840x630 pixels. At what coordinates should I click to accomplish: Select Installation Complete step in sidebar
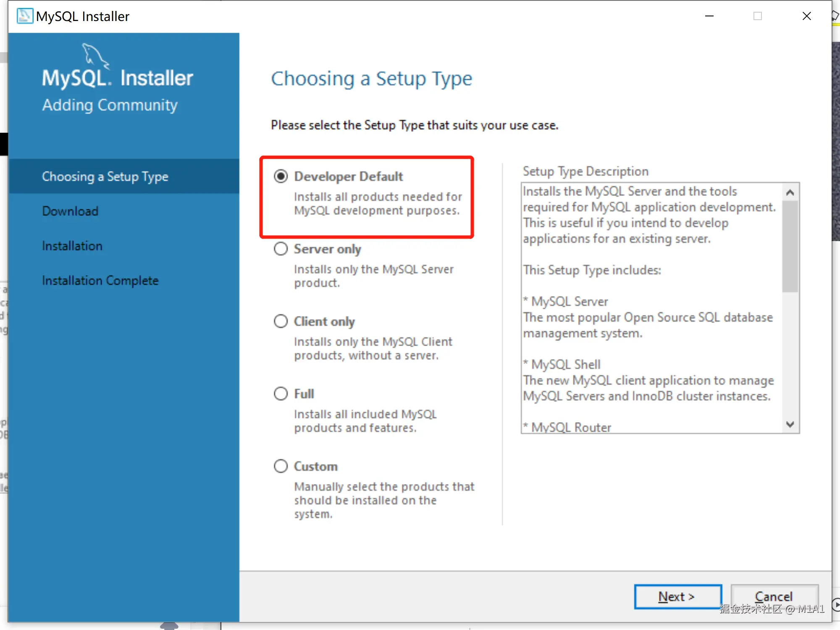pyautogui.click(x=100, y=281)
